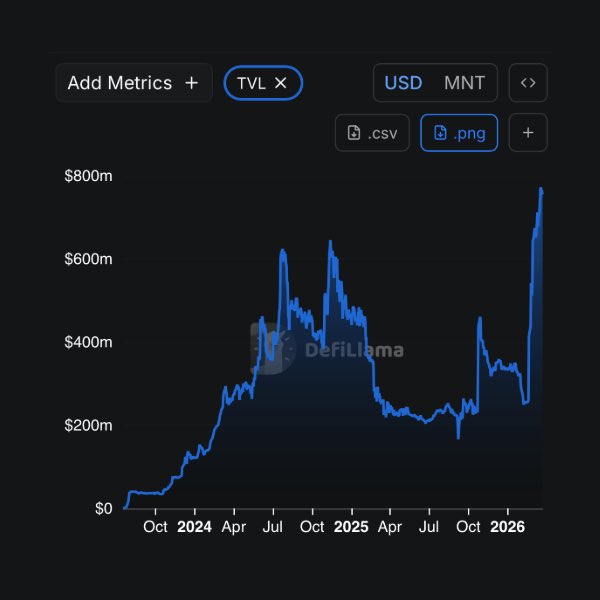Click the $400m y-axis label

click(88, 342)
